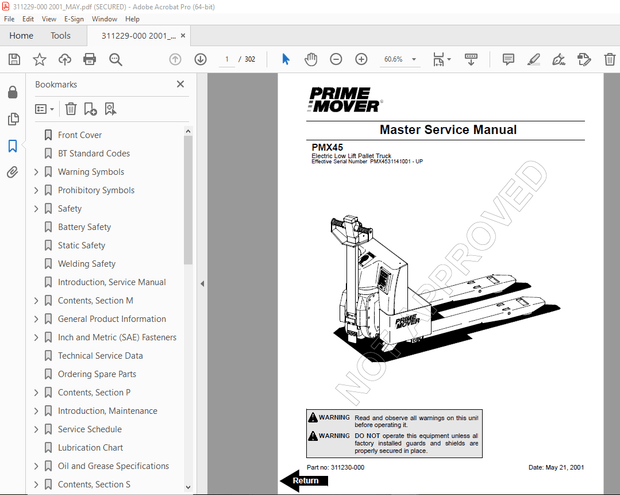Expand Introduction, Maintenance bookmark
The height and width of the screenshot is (495, 620).
click(x=36, y=411)
